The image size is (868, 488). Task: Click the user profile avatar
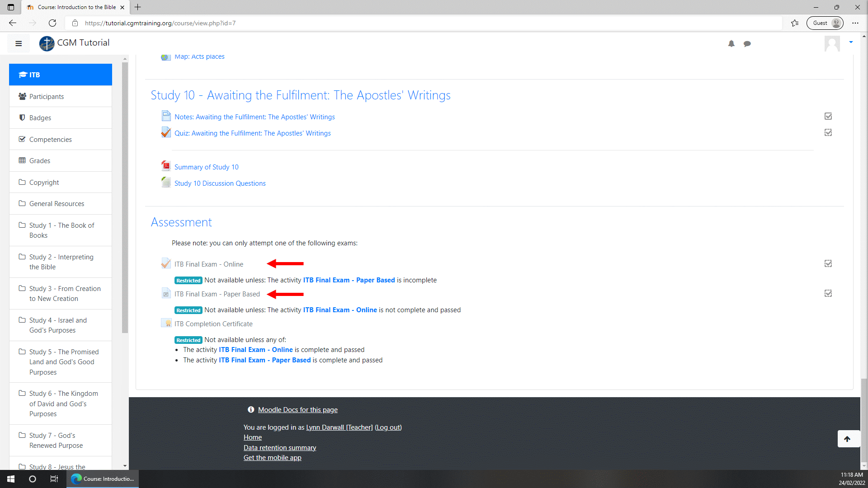[832, 43]
